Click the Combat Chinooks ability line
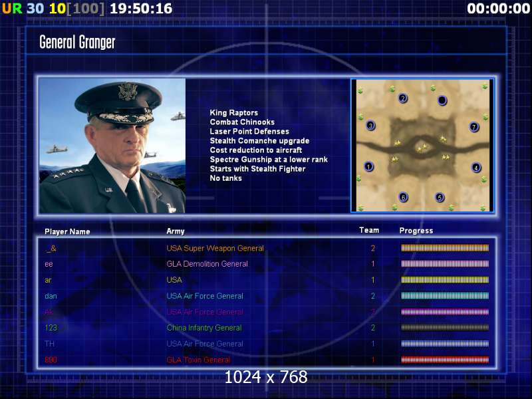The width and height of the screenshot is (532, 399). [x=242, y=122]
